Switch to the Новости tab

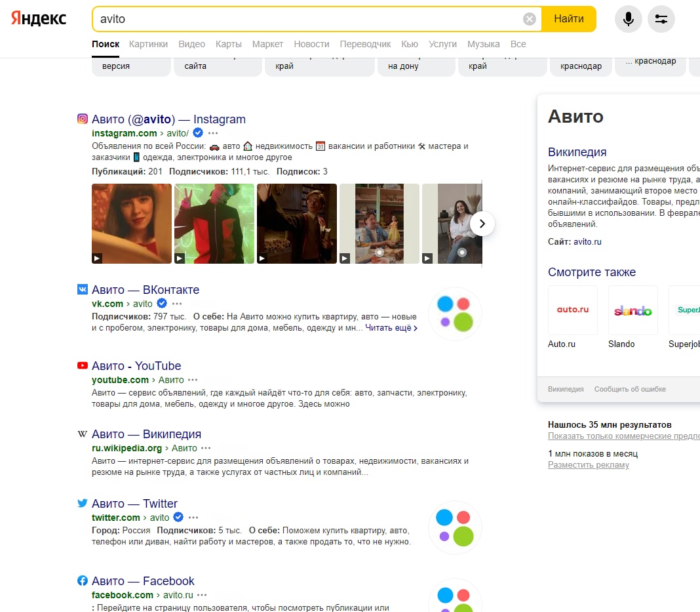point(311,44)
